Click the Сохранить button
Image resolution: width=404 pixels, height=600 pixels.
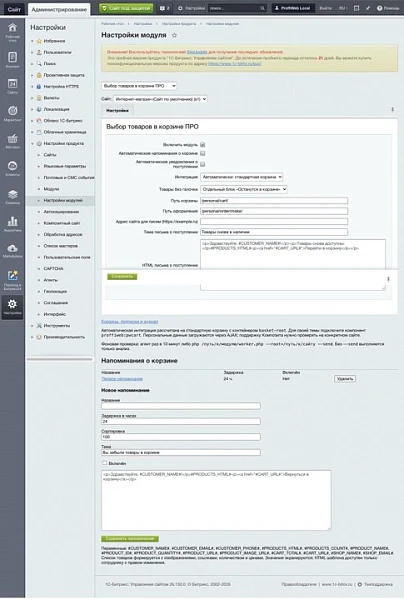tap(122, 276)
